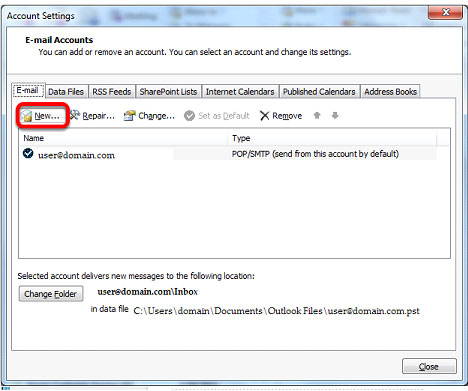Click the New... button label
Viewport: 468px width, 391px height.
(x=47, y=116)
